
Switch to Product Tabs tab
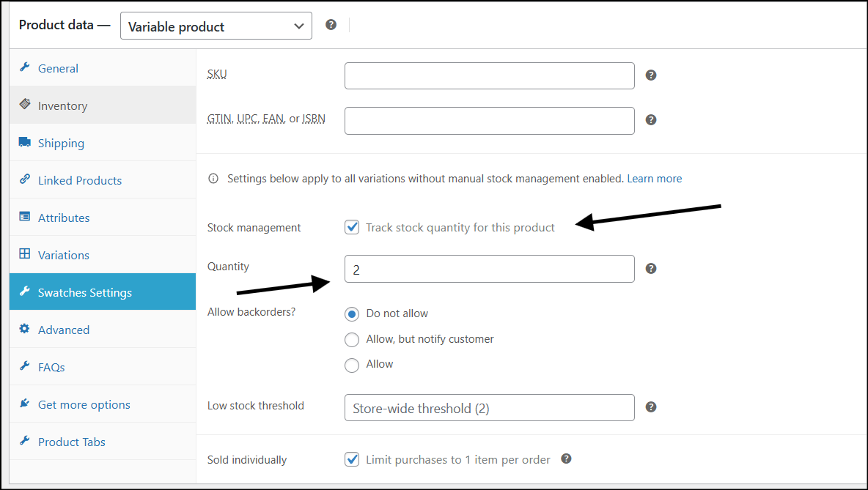[x=103, y=442]
